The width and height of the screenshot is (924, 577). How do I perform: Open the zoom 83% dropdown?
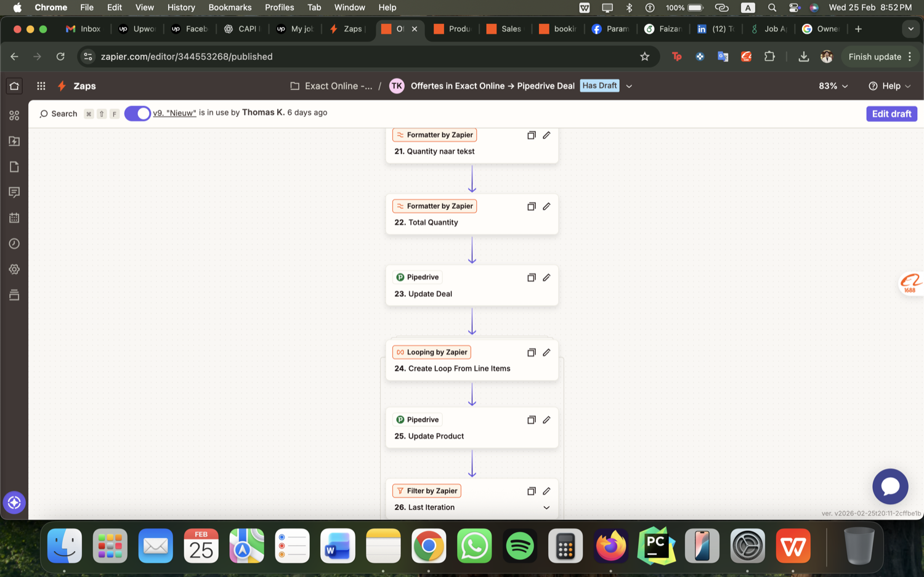click(833, 86)
